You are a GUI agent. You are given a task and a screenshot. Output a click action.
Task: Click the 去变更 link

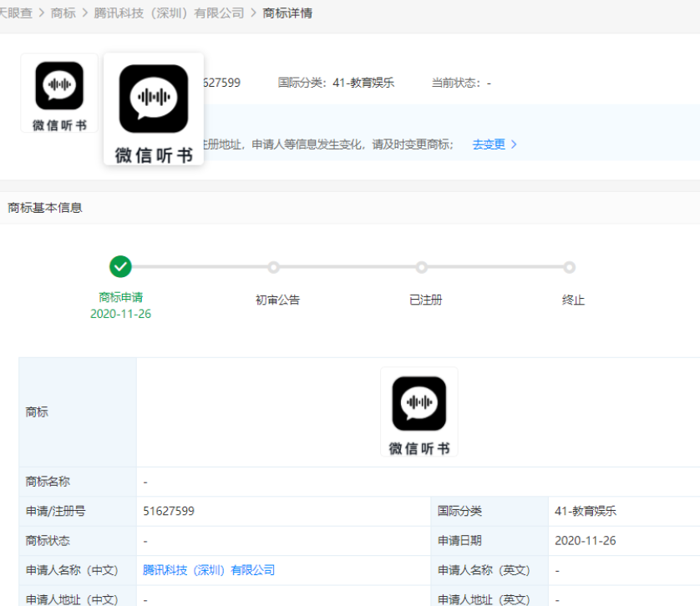tap(489, 144)
